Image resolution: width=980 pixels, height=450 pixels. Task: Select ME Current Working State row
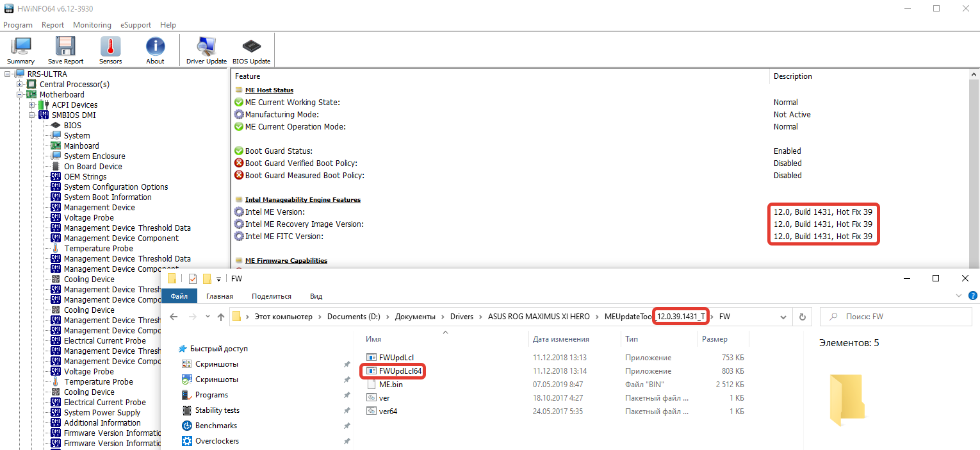(x=601, y=103)
